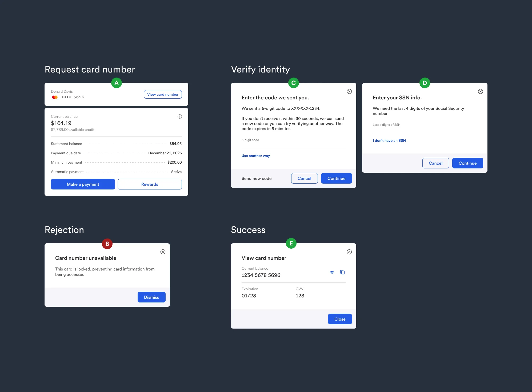Click the View card number button
Image resolution: width=532 pixels, height=392 pixels.
163,94
